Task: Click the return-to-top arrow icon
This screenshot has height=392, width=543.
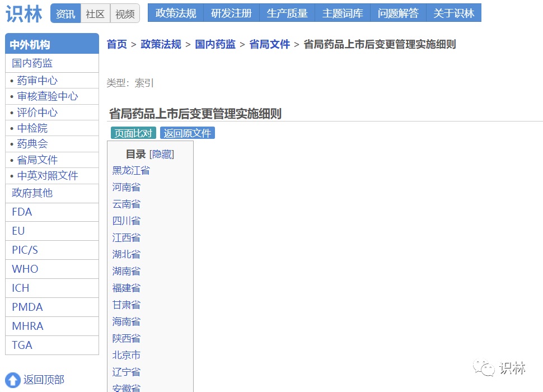Action: [x=13, y=380]
